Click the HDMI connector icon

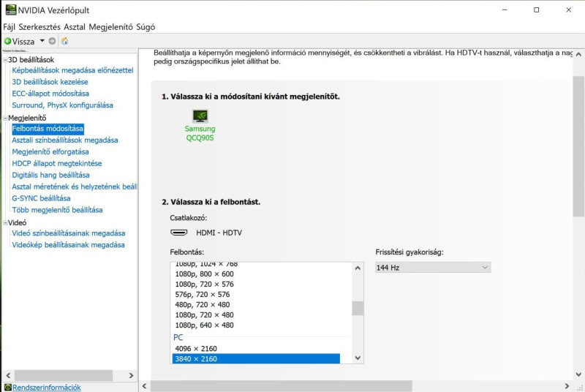point(178,233)
